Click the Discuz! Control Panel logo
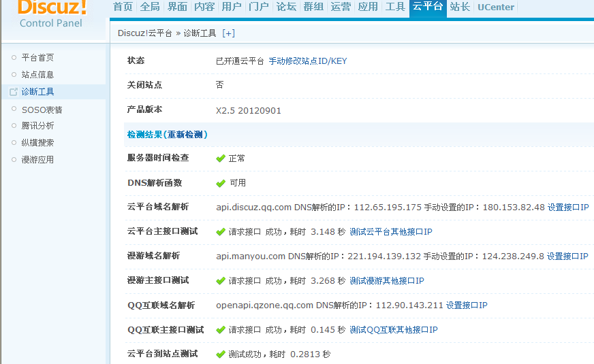This screenshot has width=594, height=364. point(51,14)
